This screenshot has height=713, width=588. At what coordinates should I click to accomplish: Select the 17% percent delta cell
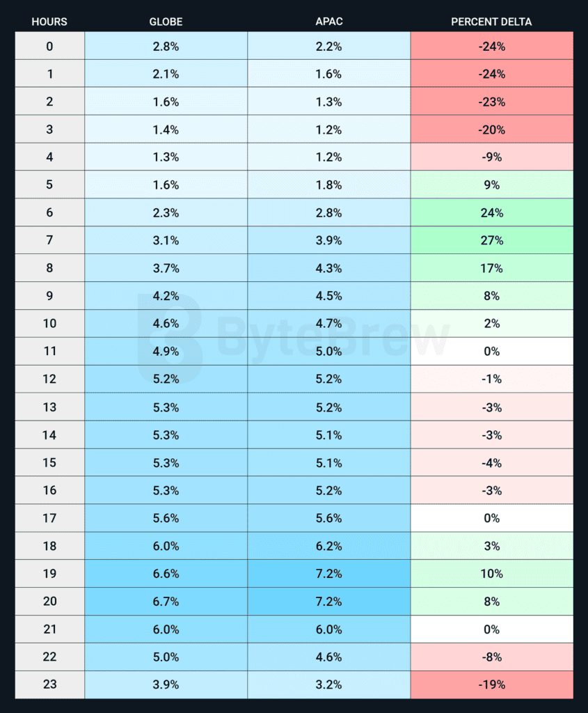coord(491,268)
